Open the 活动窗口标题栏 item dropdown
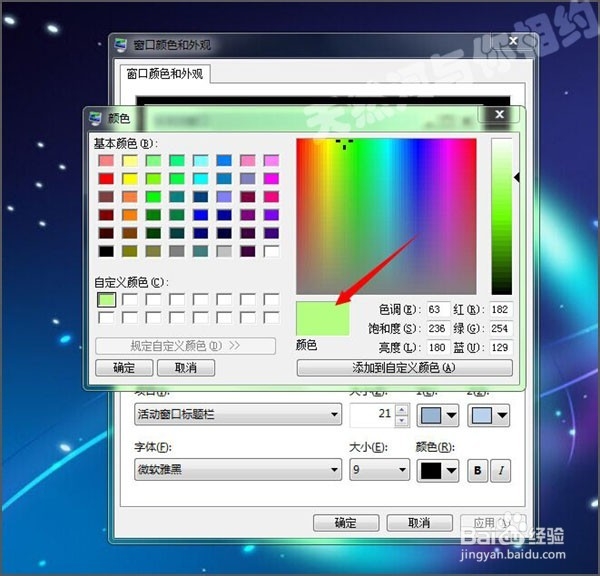 [x=238, y=414]
